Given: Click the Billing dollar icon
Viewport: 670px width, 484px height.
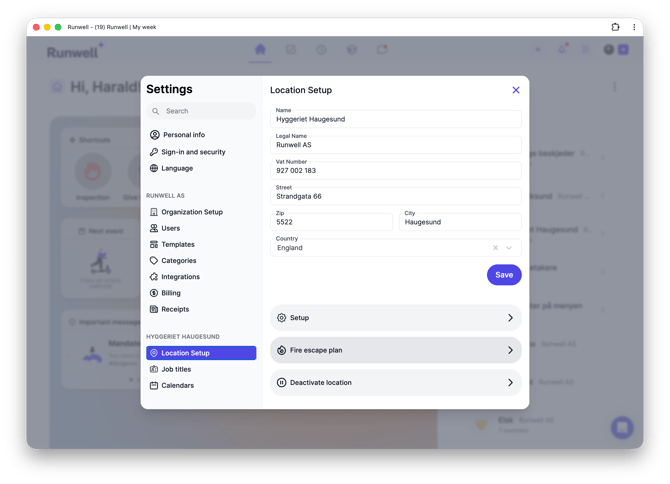Looking at the screenshot, I should click(154, 293).
